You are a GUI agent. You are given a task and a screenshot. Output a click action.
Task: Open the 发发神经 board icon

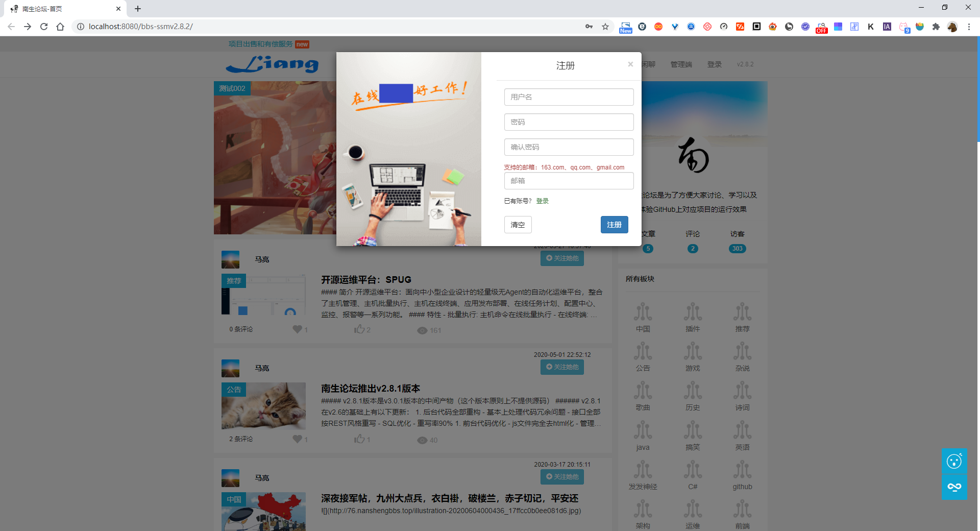(x=643, y=469)
